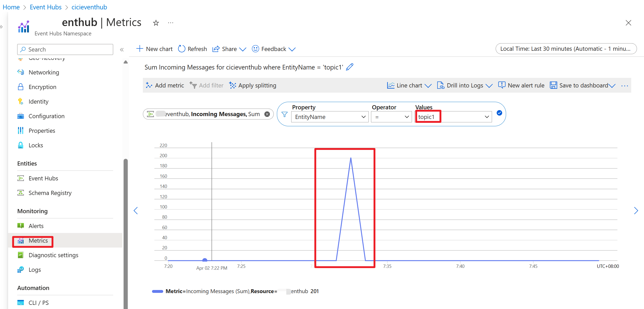Image resolution: width=644 pixels, height=309 pixels.
Task: Open the Operator dropdown
Action: point(391,117)
